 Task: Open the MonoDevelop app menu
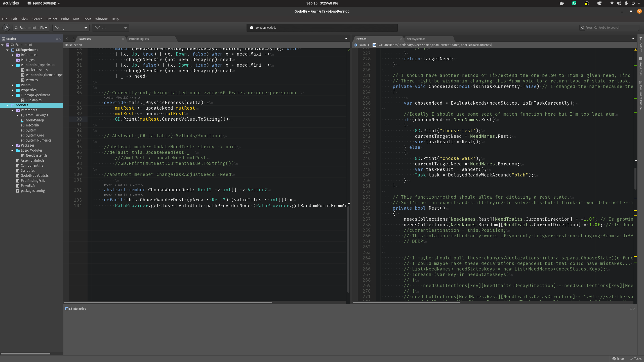[x=44, y=3]
